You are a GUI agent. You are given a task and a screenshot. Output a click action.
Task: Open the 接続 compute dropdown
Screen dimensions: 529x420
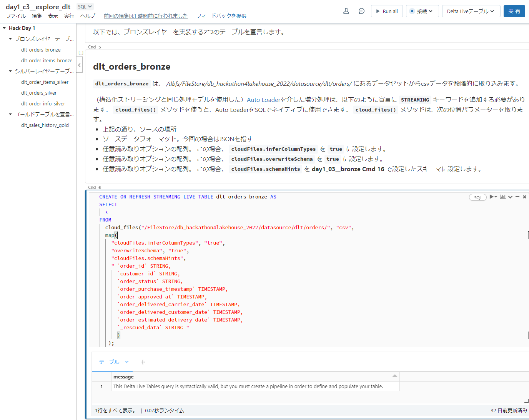422,11
